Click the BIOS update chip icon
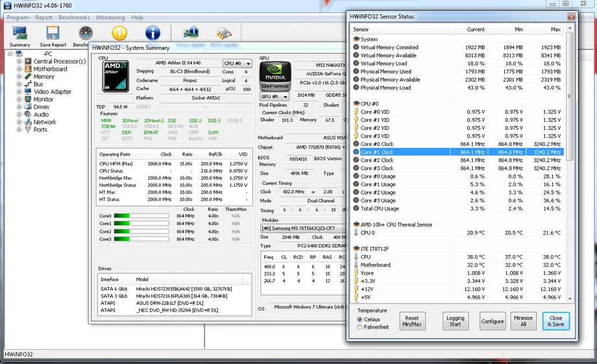 click(x=224, y=33)
